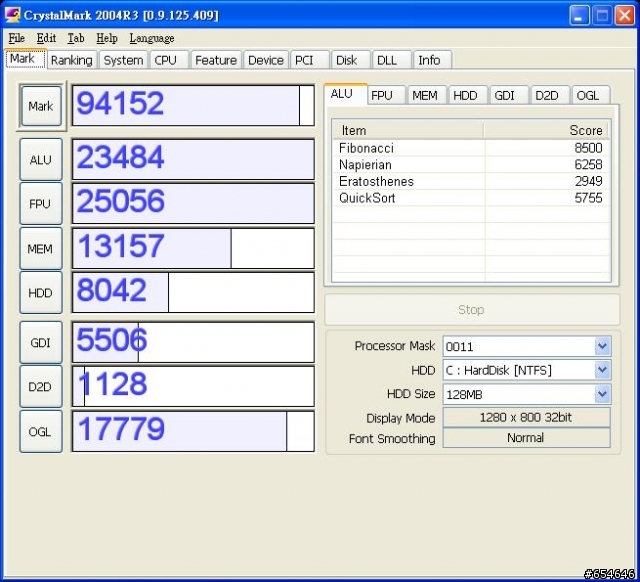This screenshot has width=640, height=582.
Task: Select the Eratosthenes row
Action: point(471,181)
